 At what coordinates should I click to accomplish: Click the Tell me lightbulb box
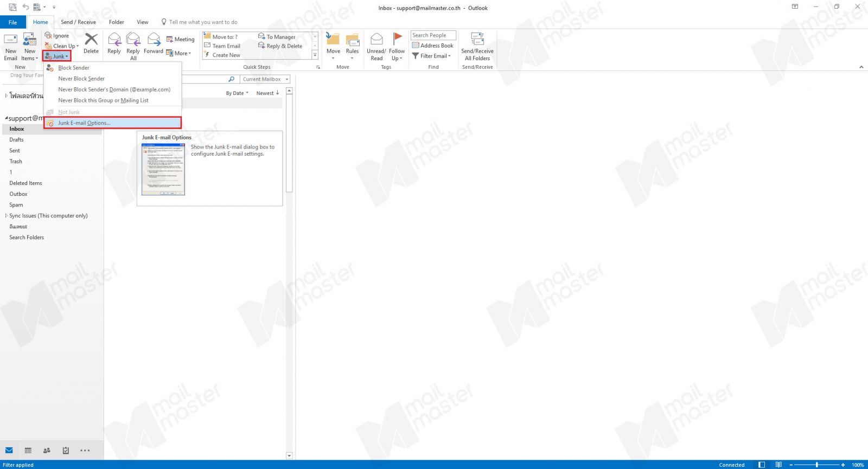point(200,22)
